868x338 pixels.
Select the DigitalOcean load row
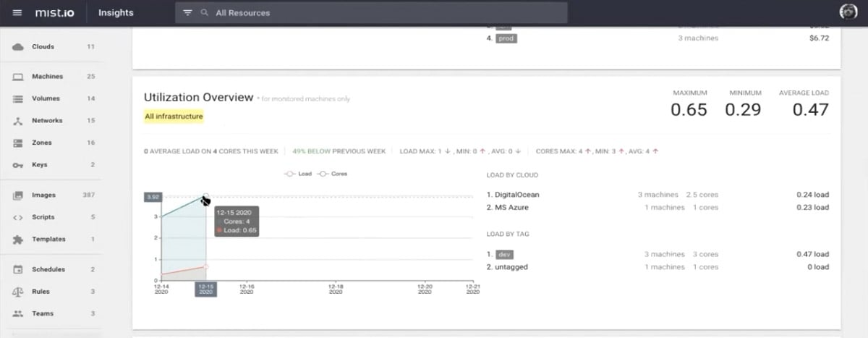(x=658, y=195)
